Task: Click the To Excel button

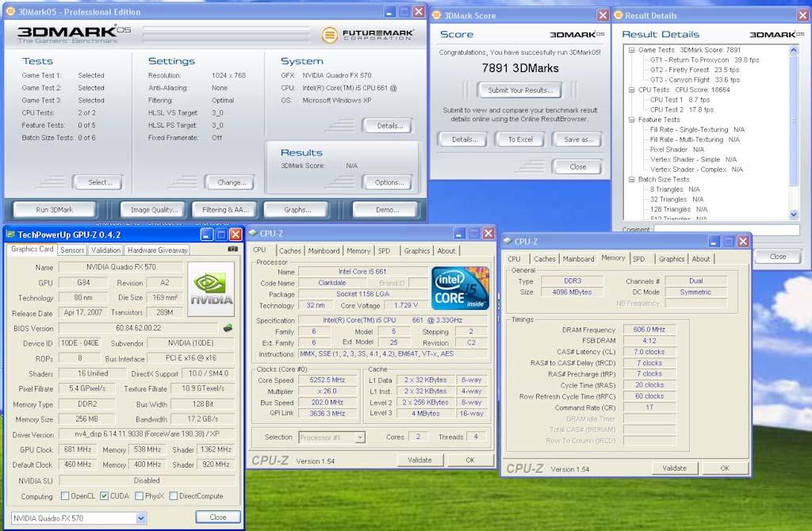Action: pyautogui.click(x=520, y=139)
